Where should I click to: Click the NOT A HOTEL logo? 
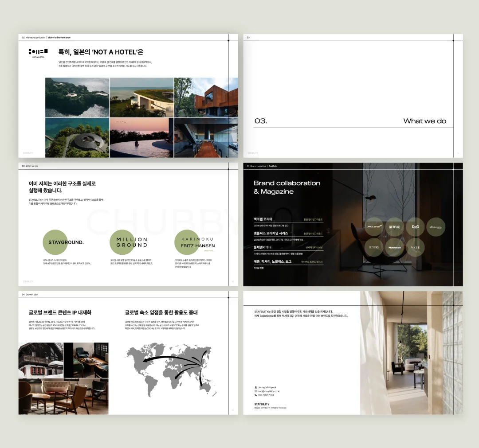[38, 53]
